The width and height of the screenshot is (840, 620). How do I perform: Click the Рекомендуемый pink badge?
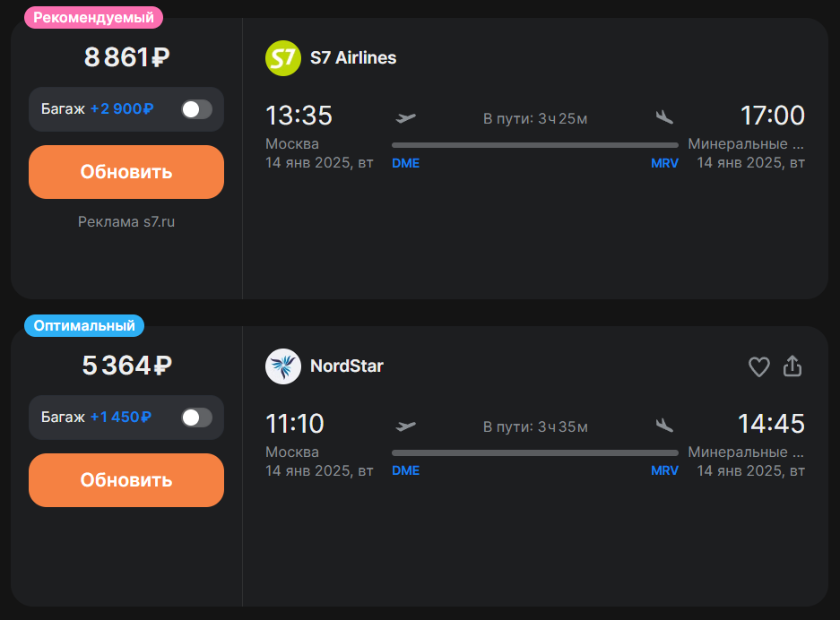coord(94,18)
